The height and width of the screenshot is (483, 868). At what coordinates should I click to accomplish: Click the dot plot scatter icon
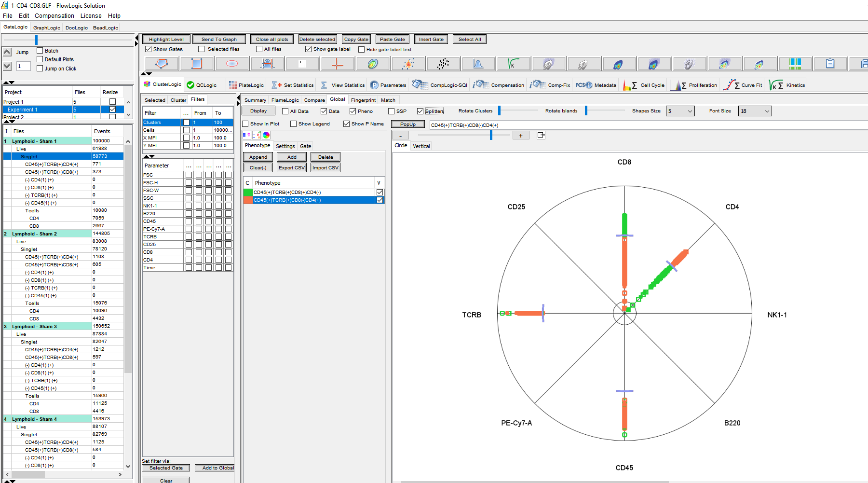tap(443, 64)
